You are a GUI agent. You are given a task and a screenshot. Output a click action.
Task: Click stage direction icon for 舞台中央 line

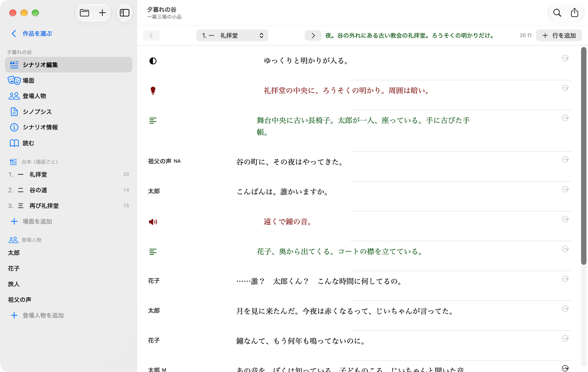click(153, 121)
